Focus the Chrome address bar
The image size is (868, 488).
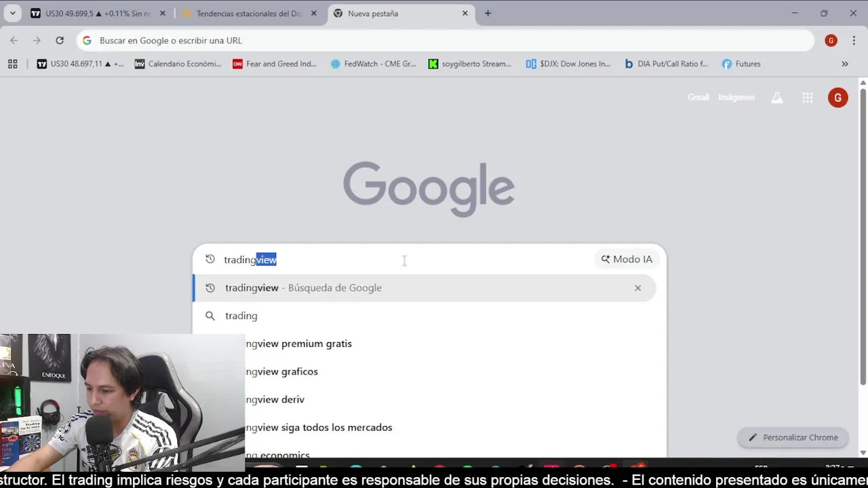tap(445, 41)
